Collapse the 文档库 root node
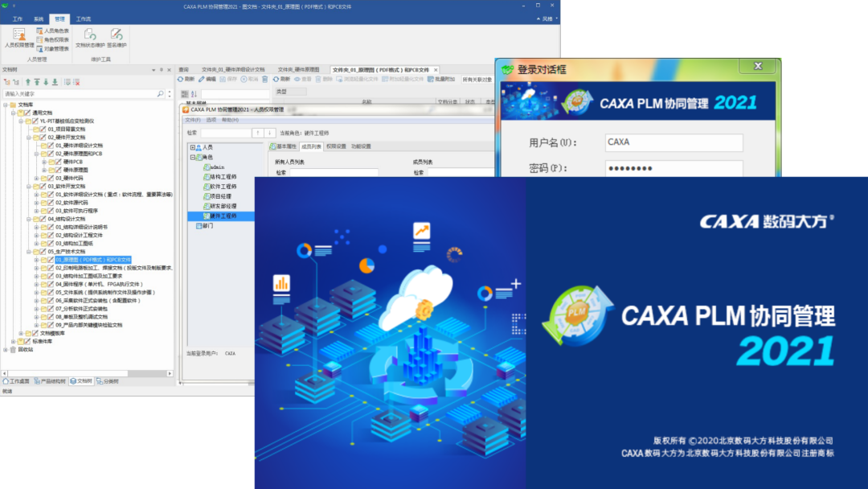 pyautogui.click(x=6, y=105)
